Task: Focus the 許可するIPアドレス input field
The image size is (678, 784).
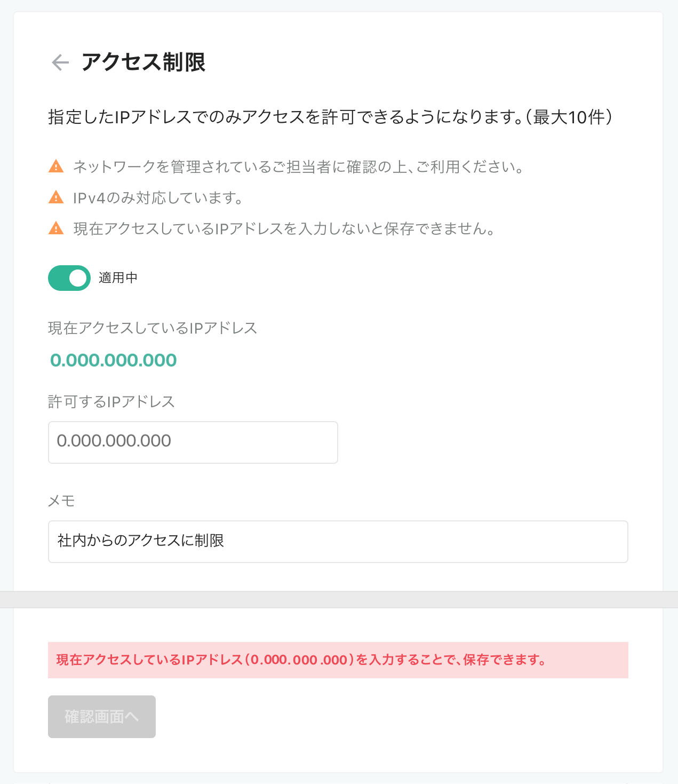Action: tap(193, 442)
